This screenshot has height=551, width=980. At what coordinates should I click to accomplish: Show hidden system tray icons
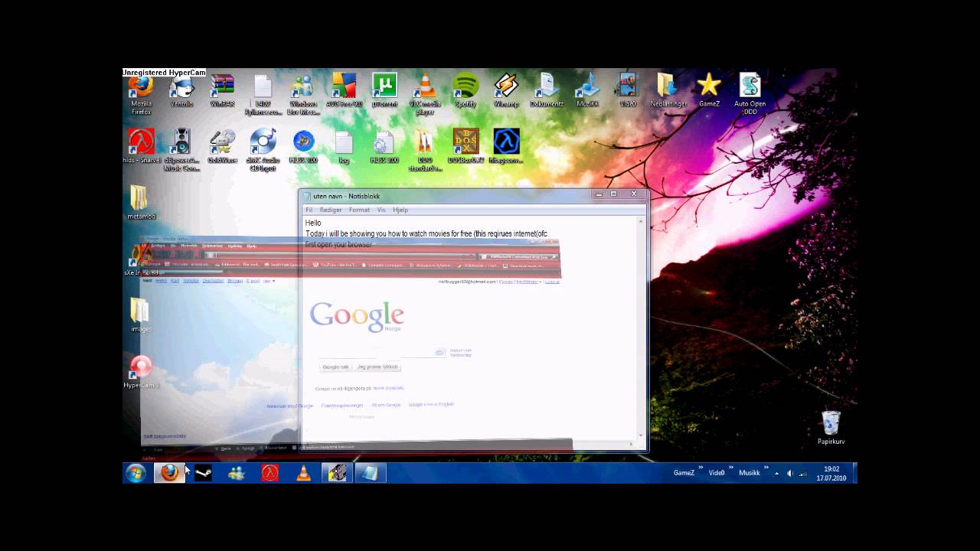click(777, 474)
